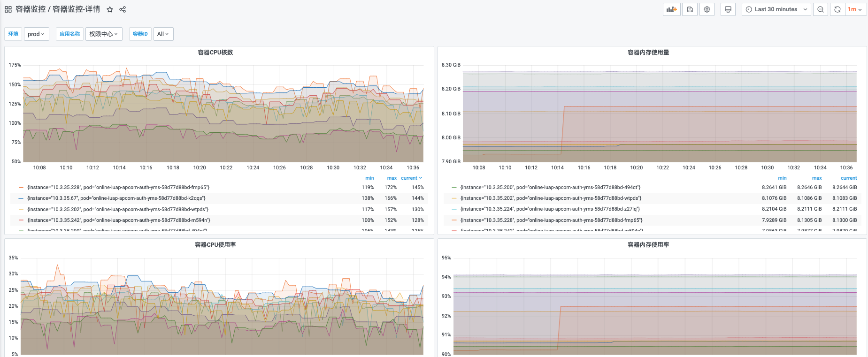Viewport: 868px width, 357px height.
Task: Open the 容器内存使用率 panel title menu
Action: tap(648, 245)
